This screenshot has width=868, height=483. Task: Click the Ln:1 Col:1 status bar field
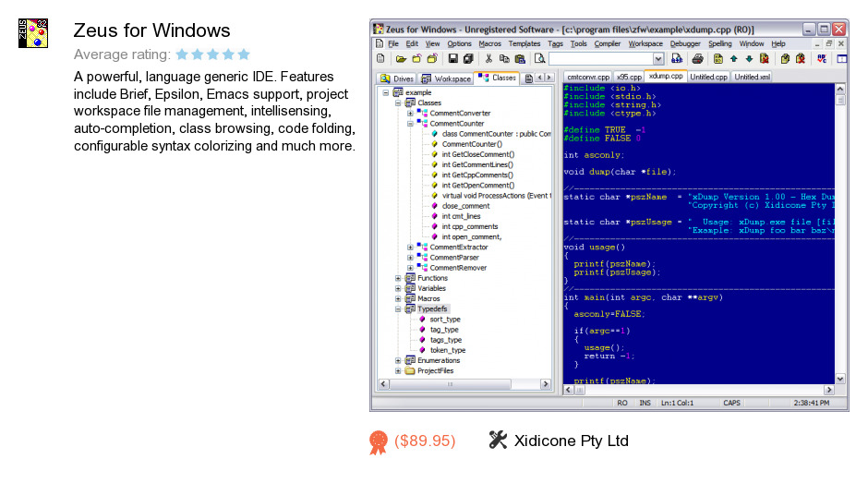coord(677,404)
